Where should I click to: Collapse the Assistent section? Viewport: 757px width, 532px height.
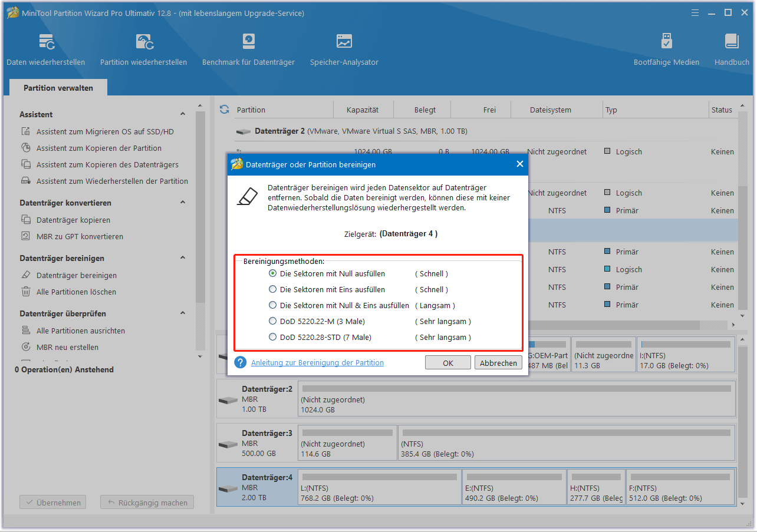click(x=183, y=114)
